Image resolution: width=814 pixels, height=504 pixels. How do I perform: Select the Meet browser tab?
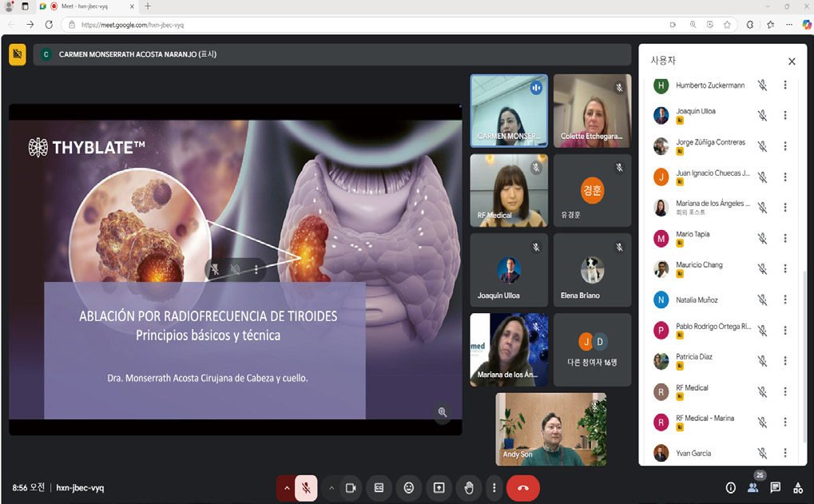(87, 6)
